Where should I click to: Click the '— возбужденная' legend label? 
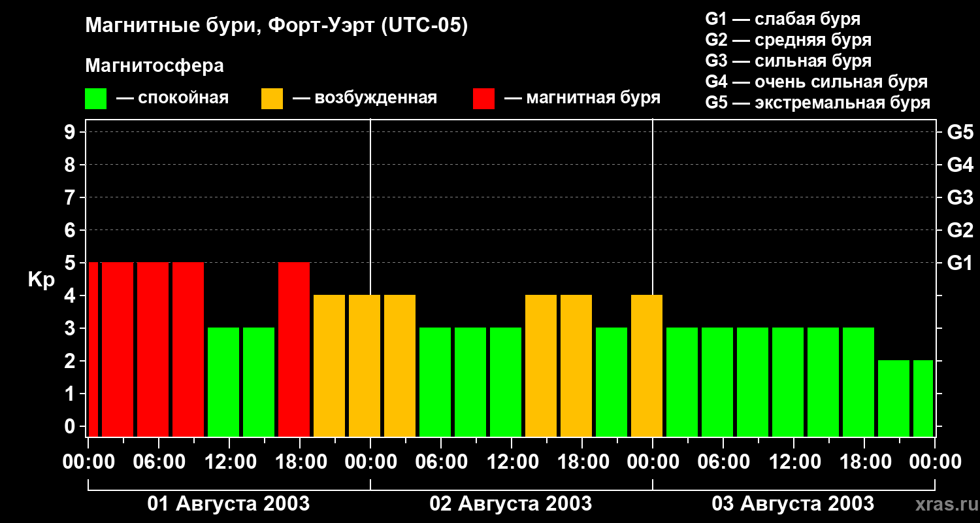tap(365, 98)
